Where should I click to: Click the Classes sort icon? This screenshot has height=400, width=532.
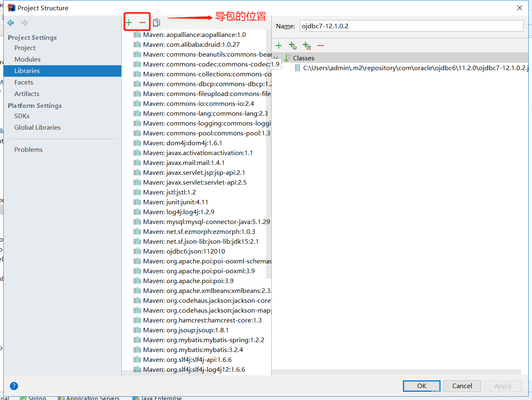pyautogui.click(x=288, y=58)
